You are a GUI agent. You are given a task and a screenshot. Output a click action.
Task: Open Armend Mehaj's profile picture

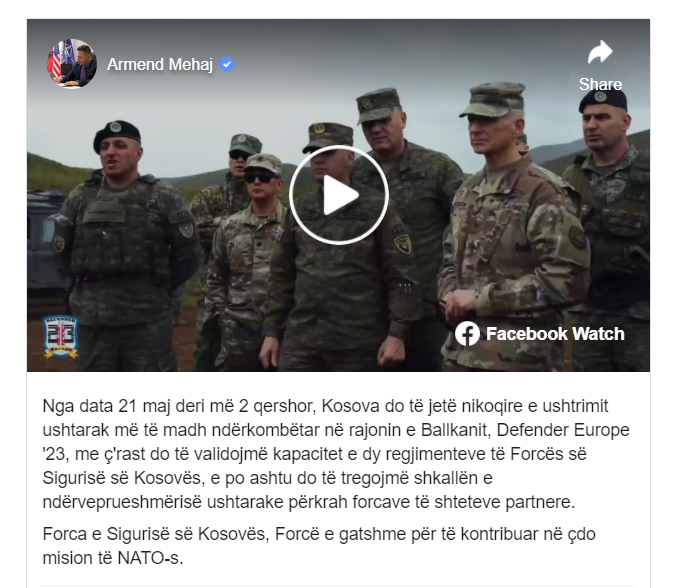click(72, 64)
